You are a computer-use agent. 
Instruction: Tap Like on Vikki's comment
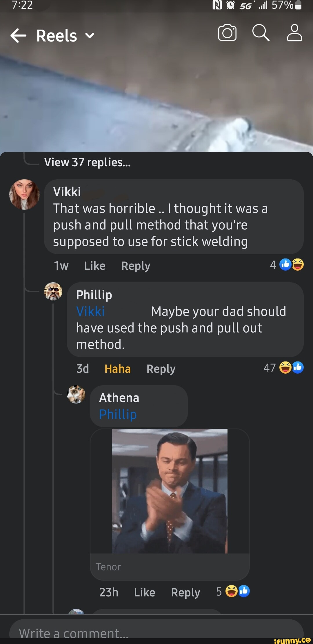click(94, 265)
